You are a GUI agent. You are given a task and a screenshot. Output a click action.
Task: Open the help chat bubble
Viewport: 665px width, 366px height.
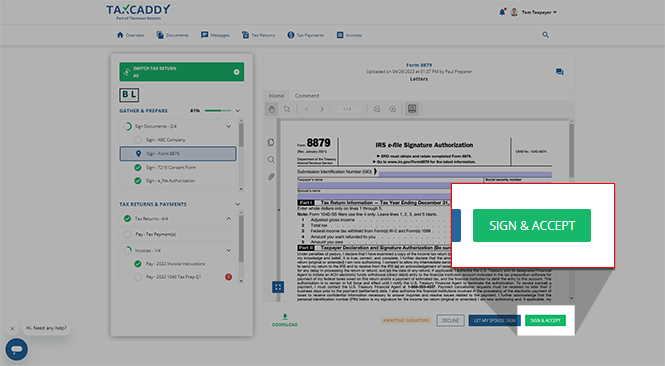tap(17, 349)
